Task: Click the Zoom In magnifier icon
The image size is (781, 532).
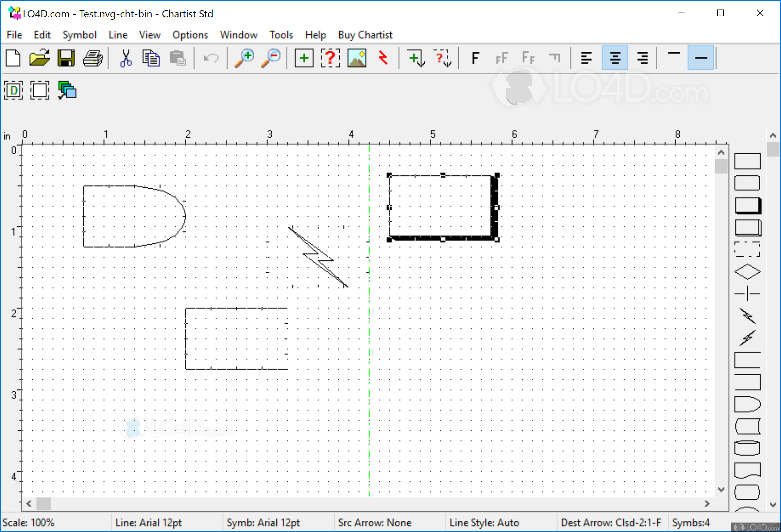Action: coord(244,58)
